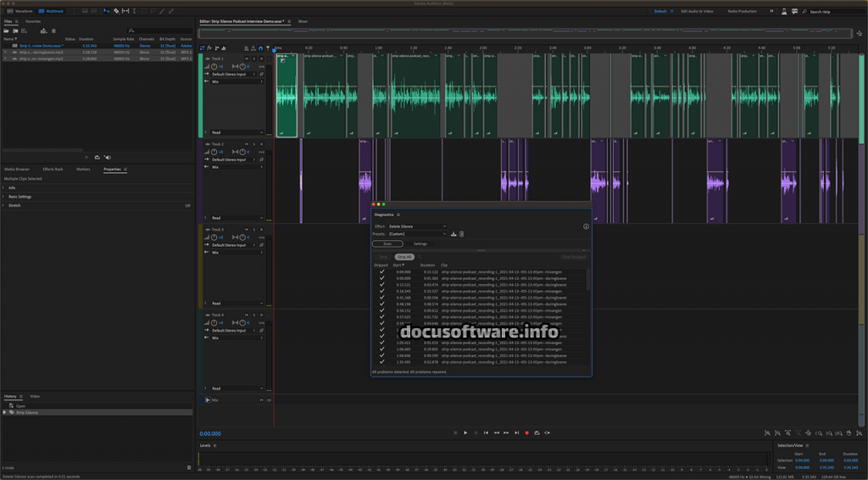Click the Insert into Multitrack icon in Files
This screenshot has width=868, height=480.
(44, 31)
